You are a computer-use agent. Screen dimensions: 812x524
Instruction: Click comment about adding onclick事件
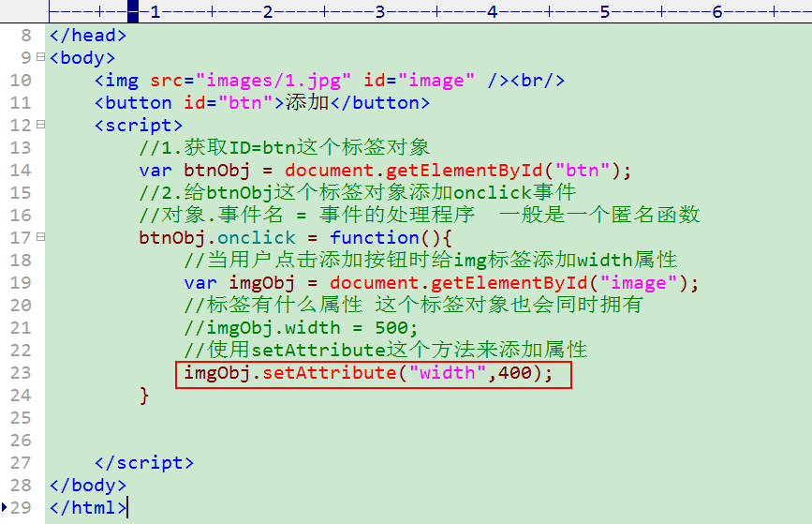coord(358,193)
